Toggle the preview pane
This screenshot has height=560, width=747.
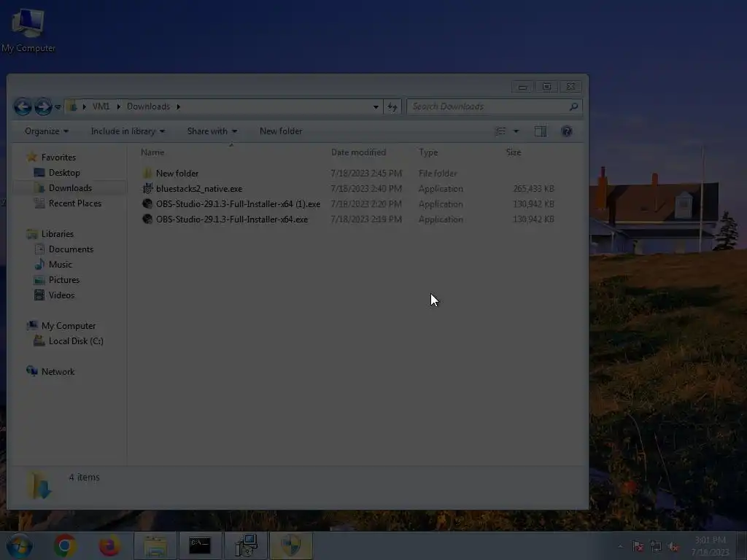541,131
